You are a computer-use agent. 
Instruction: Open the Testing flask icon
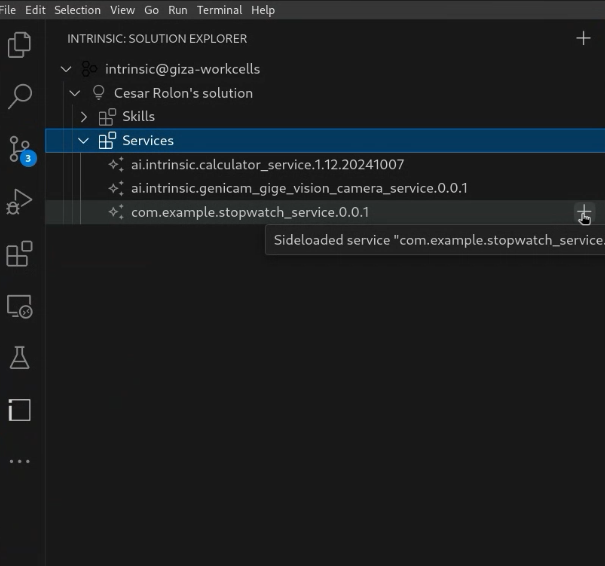coord(19,358)
